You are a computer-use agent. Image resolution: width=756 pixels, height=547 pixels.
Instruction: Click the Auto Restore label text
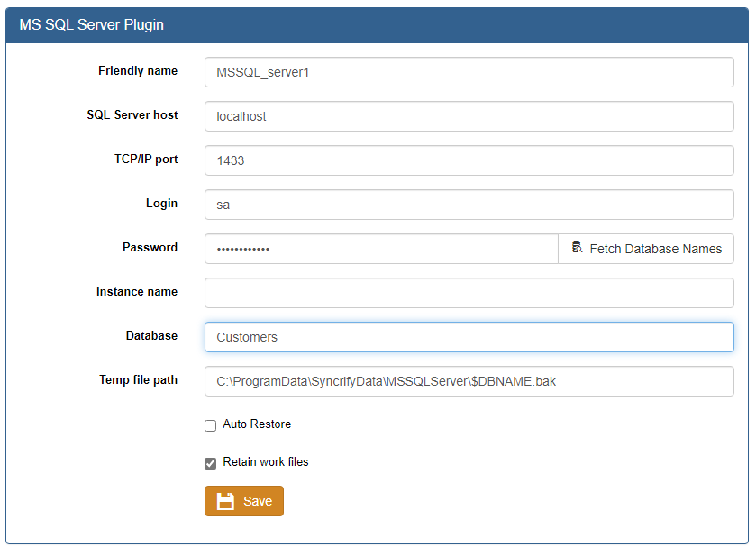pyautogui.click(x=255, y=424)
